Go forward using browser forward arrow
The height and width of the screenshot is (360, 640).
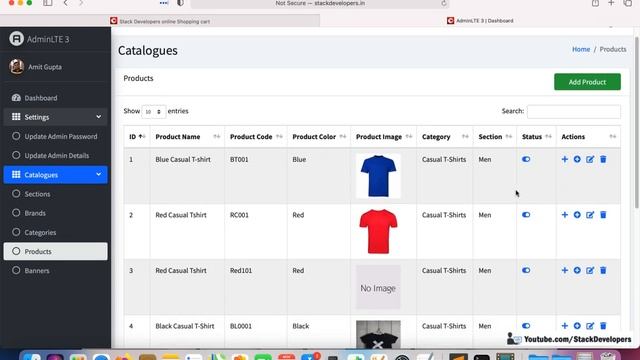[x=81, y=3]
